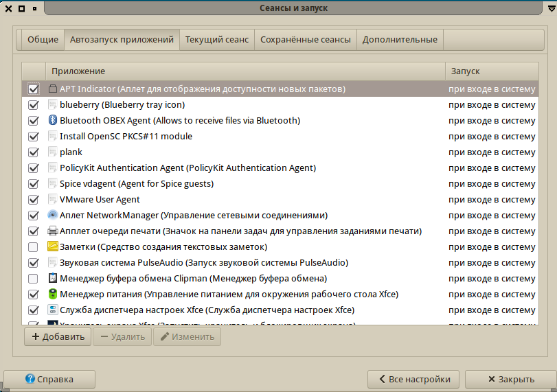The height and width of the screenshot is (392, 557).
Task: Open the Текущий сеанс tab
Action: pos(217,39)
